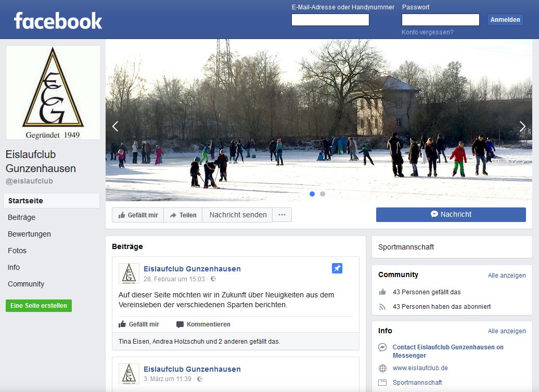The image size is (539, 392).
Task: Click Konto vergessen? link
Action: point(428,32)
